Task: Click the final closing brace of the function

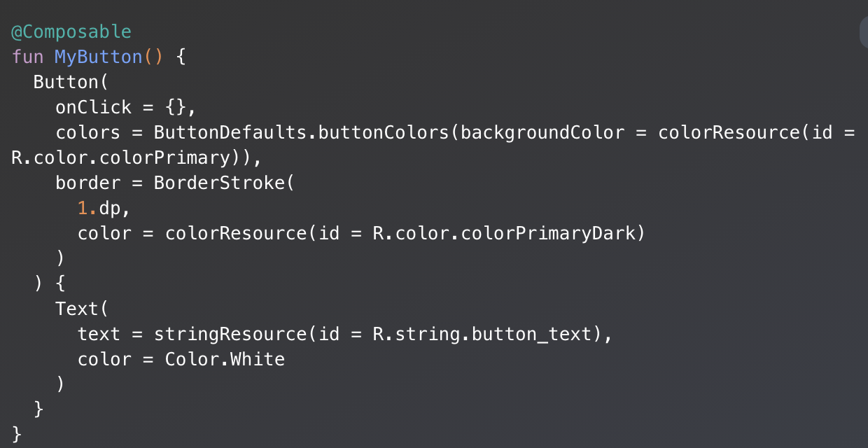Action: (17, 434)
